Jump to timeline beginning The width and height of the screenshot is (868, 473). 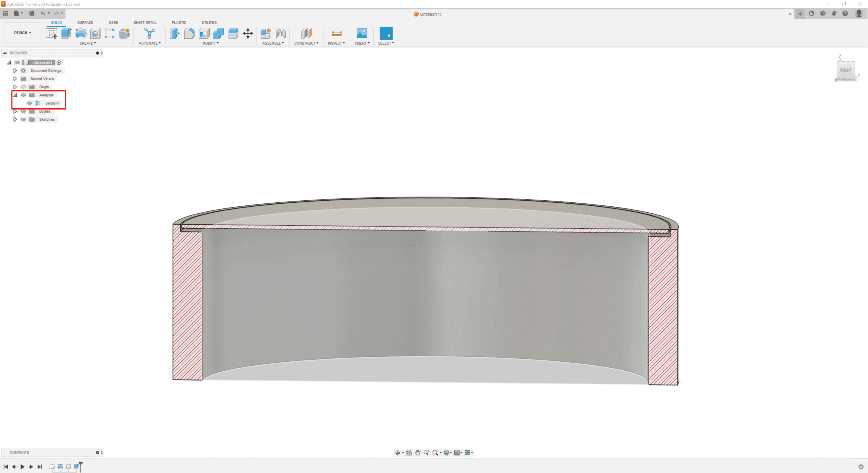coord(6,467)
